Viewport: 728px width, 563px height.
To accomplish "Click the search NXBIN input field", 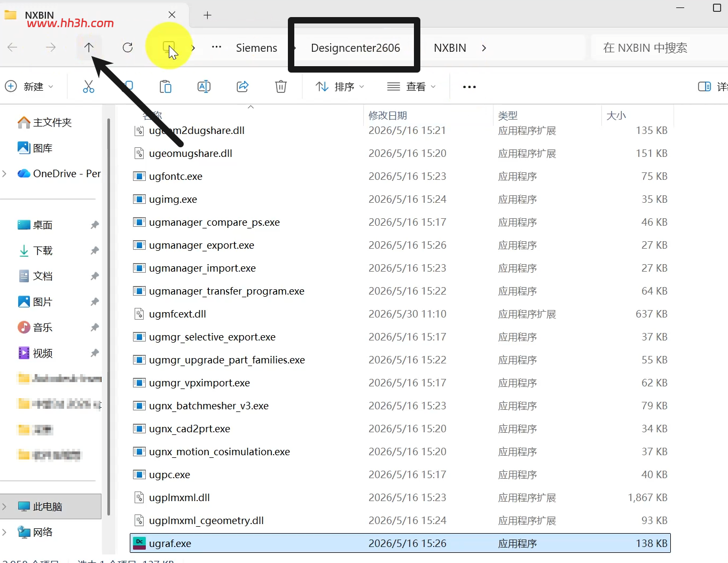I will 659,47.
